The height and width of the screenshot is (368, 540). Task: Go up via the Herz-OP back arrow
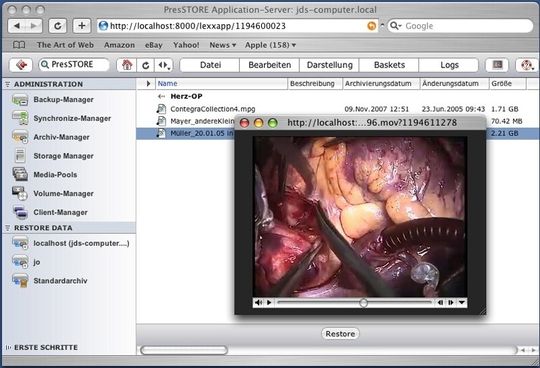(x=161, y=96)
